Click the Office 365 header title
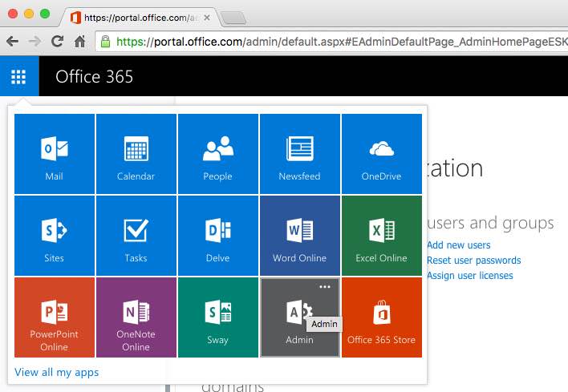The height and width of the screenshot is (392, 568). tap(94, 77)
